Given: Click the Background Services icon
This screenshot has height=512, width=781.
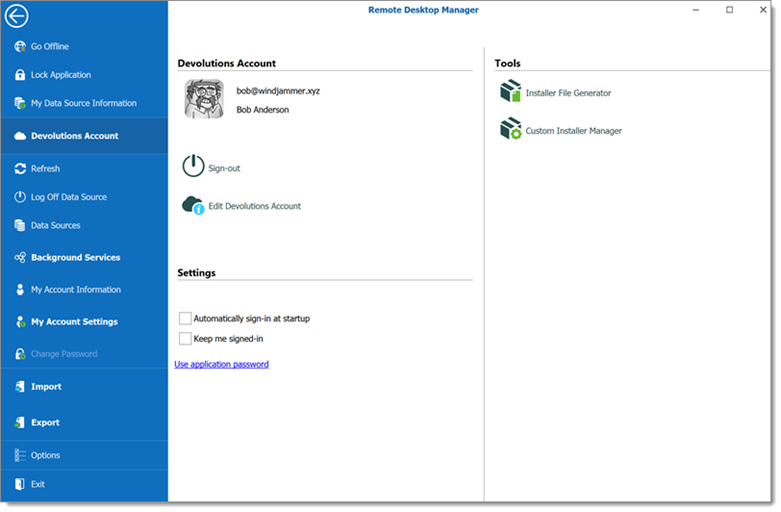Looking at the screenshot, I should pyautogui.click(x=20, y=257).
